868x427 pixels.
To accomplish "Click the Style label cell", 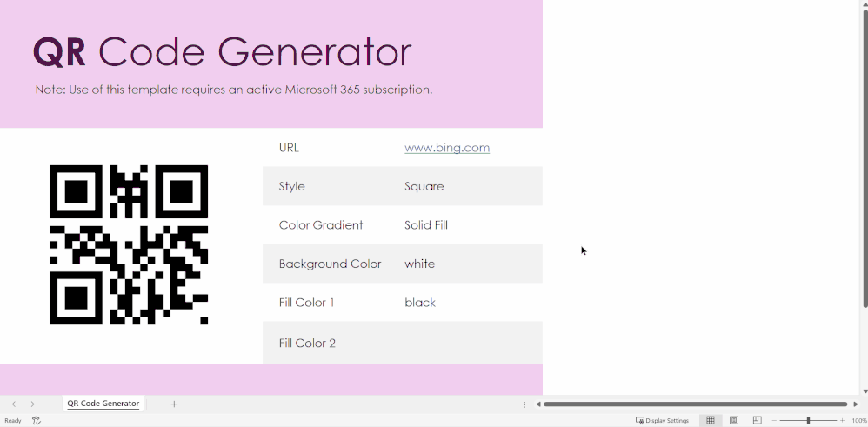I will pyautogui.click(x=291, y=187).
